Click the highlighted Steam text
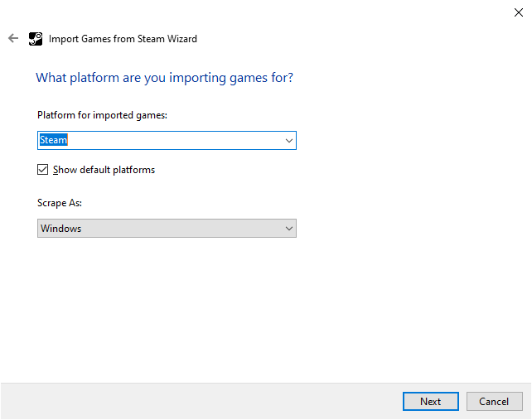 (54, 140)
